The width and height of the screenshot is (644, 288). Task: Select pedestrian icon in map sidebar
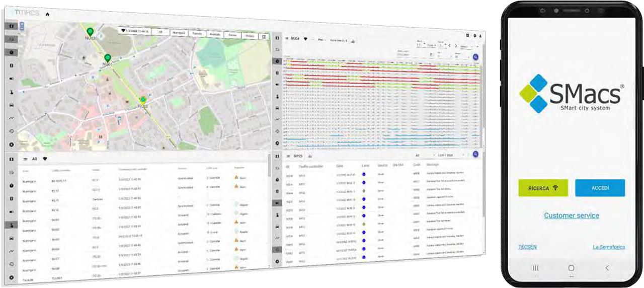click(x=11, y=92)
